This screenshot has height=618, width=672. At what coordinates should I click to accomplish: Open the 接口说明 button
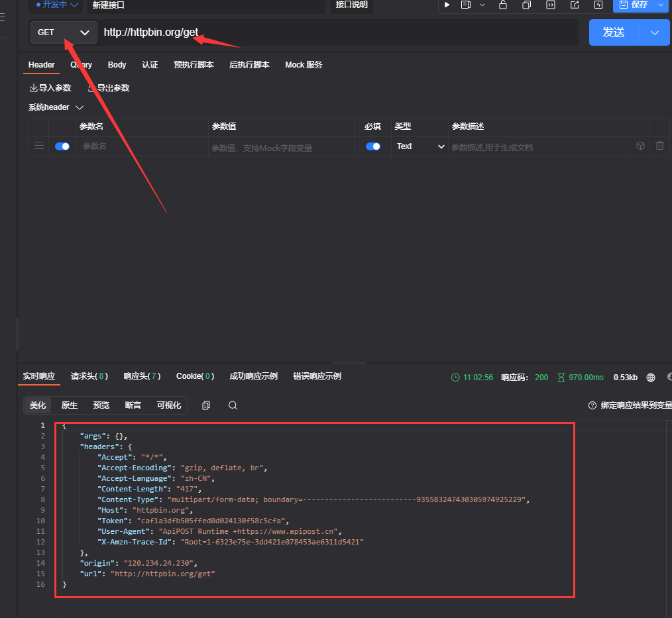(x=351, y=5)
